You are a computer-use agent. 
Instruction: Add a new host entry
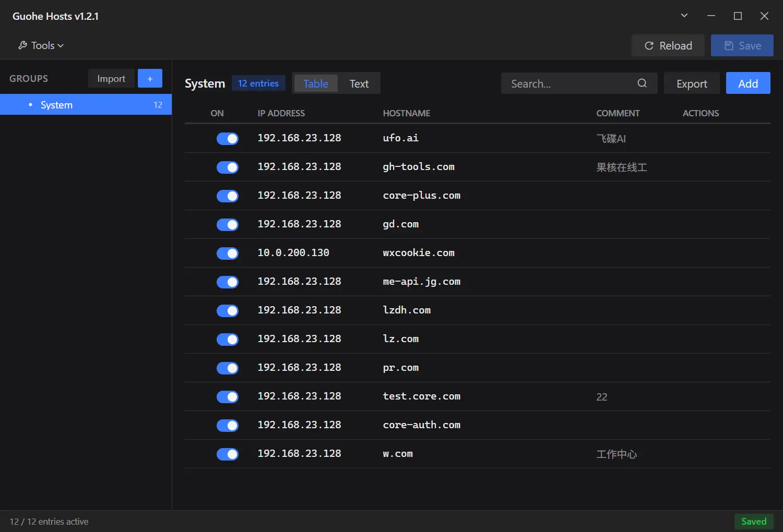[x=748, y=83]
